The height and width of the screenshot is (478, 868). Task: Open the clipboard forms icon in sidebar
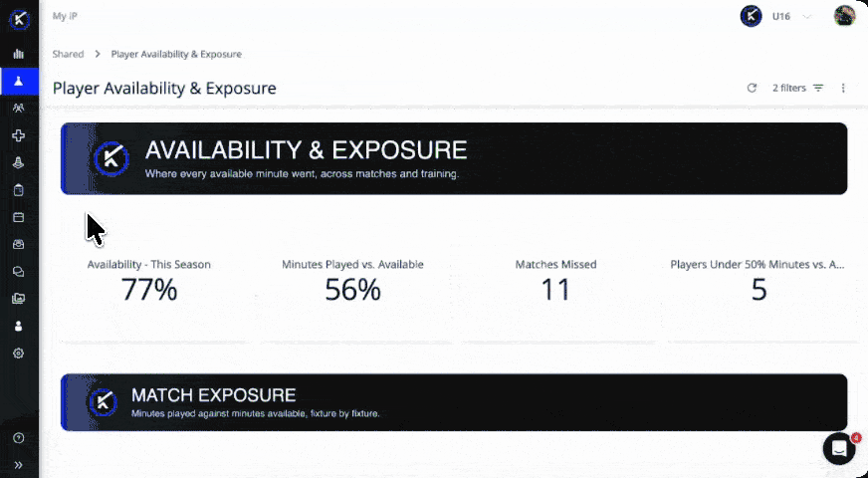(x=19, y=190)
